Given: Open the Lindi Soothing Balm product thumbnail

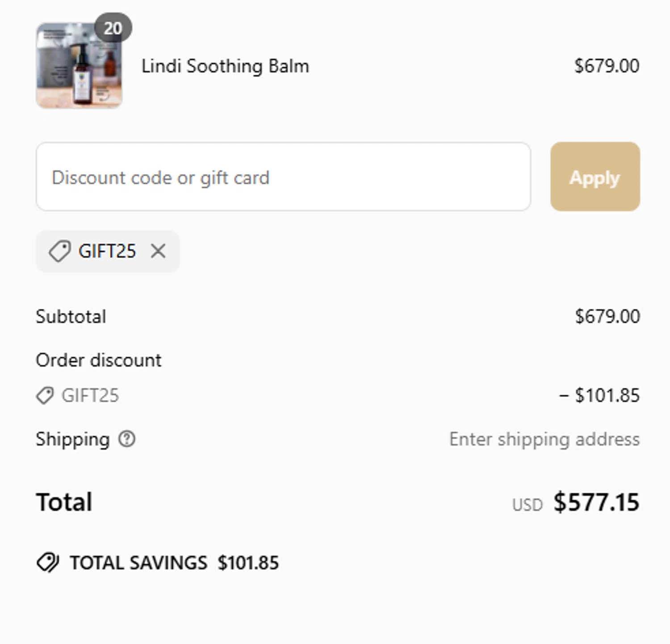Looking at the screenshot, I should [x=79, y=66].
